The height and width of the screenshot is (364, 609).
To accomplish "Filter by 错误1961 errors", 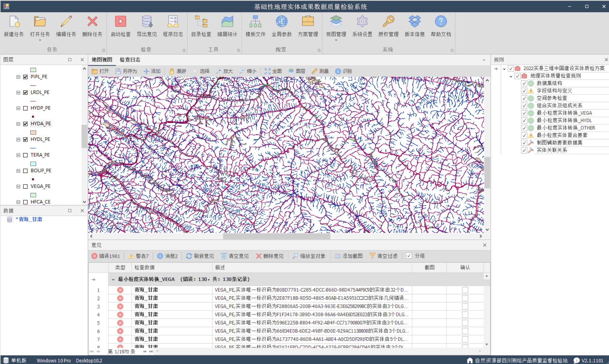I will pyautogui.click(x=106, y=256).
